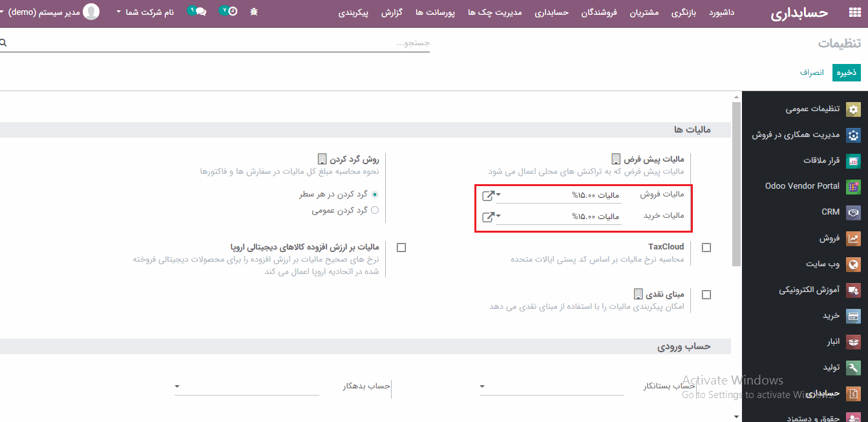Click company building icon beside مالیات پیش فرض
Screen dimensions: 868x422
pos(617,159)
